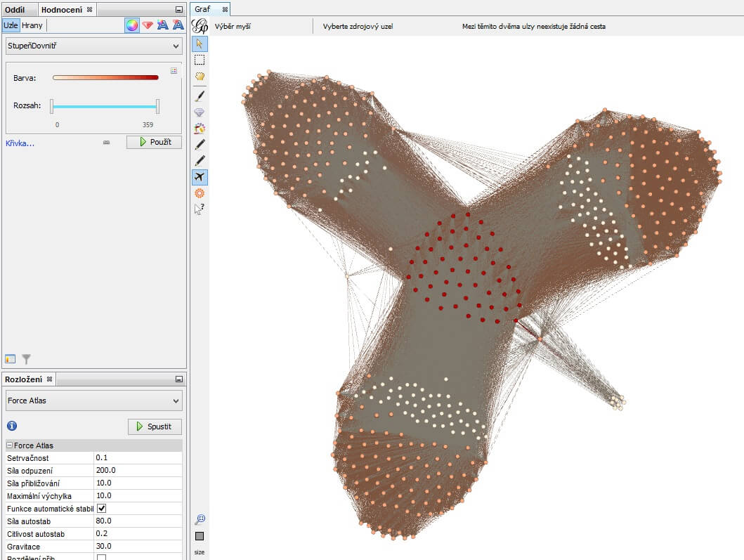Click the Rozsah slider right handle at 359
The height and width of the screenshot is (560, 744).
[x=157, y=106]
